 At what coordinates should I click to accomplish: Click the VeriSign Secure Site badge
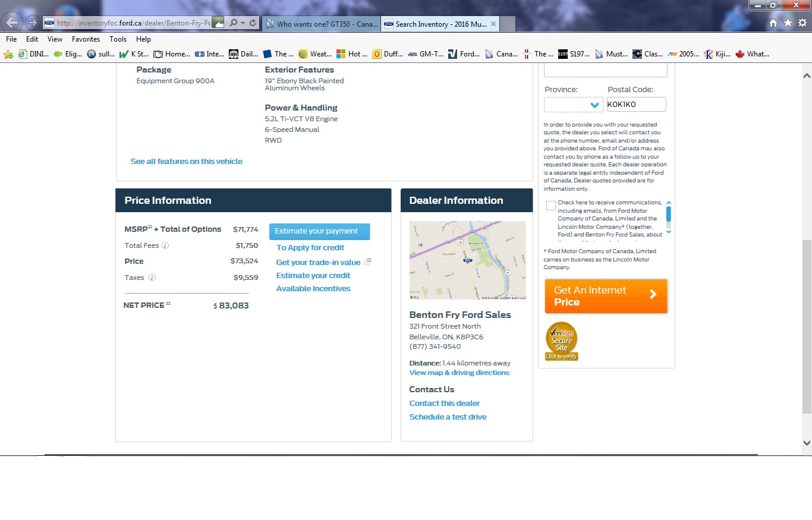tap(561, 341)
